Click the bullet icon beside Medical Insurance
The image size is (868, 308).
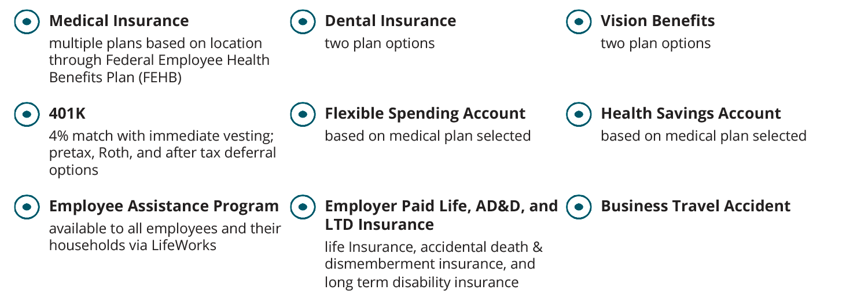[x=27, y=22]
